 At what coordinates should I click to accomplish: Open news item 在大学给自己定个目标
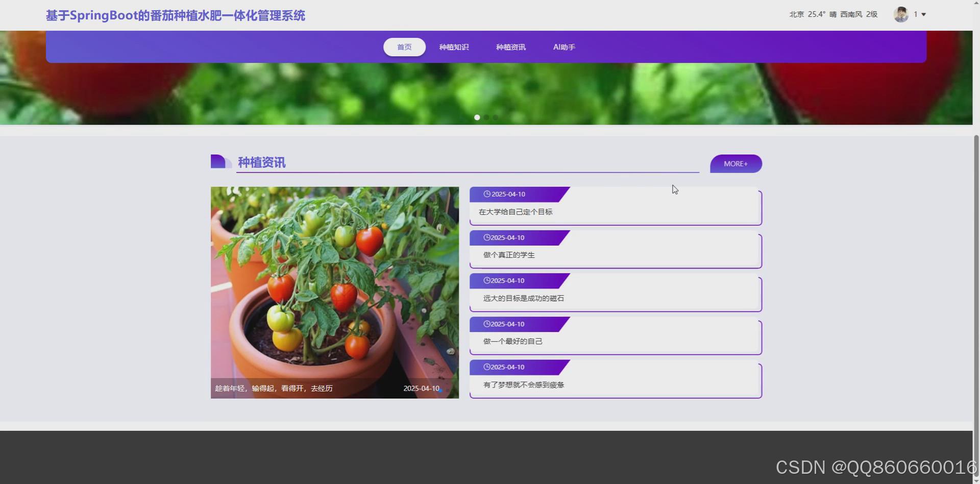616,206
